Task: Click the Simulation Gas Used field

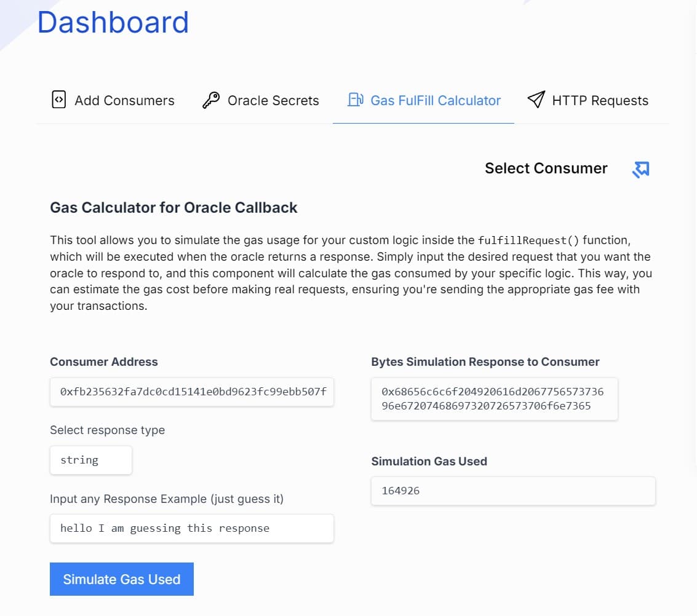Action: 514,491
